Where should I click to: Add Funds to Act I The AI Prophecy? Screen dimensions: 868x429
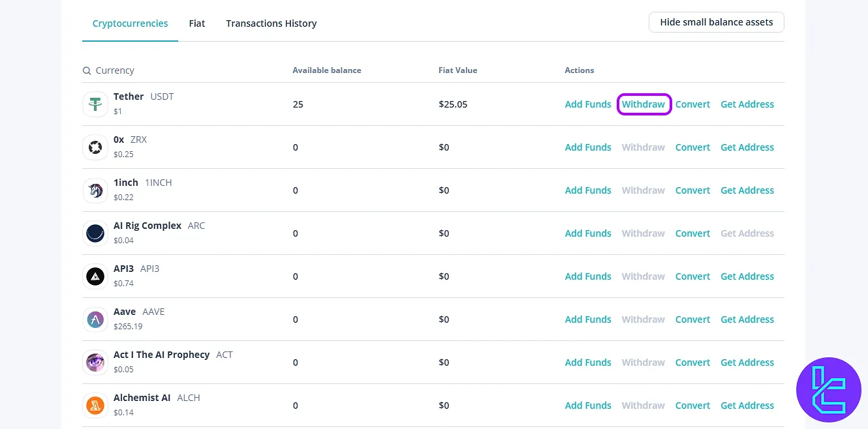point(588,362)
